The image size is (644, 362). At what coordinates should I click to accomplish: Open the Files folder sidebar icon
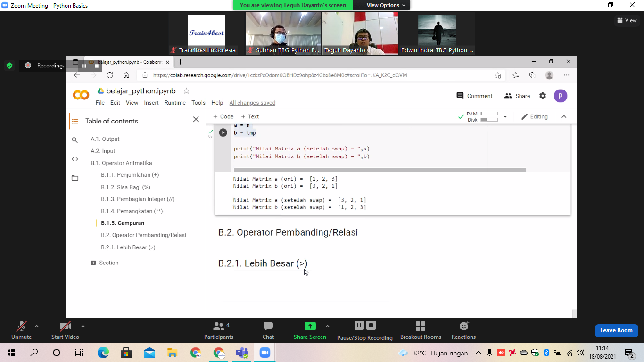[75, 178]
